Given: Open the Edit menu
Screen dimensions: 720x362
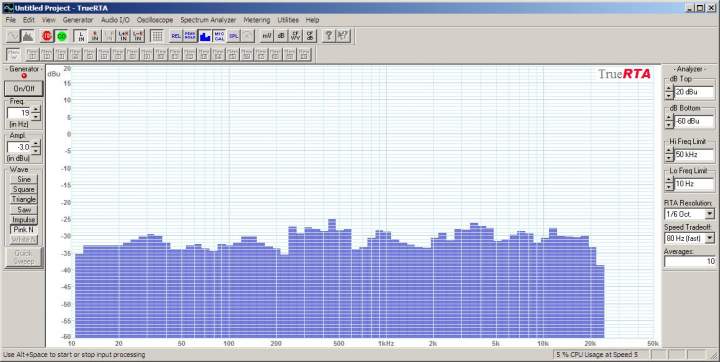Looking at the screenshot, I should pyautogui.click(x=29, y=20).
